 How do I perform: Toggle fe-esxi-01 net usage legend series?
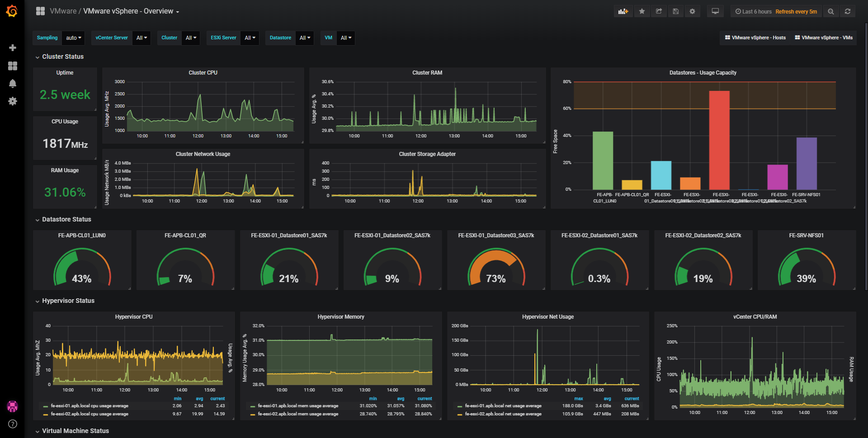pos(503,406)
